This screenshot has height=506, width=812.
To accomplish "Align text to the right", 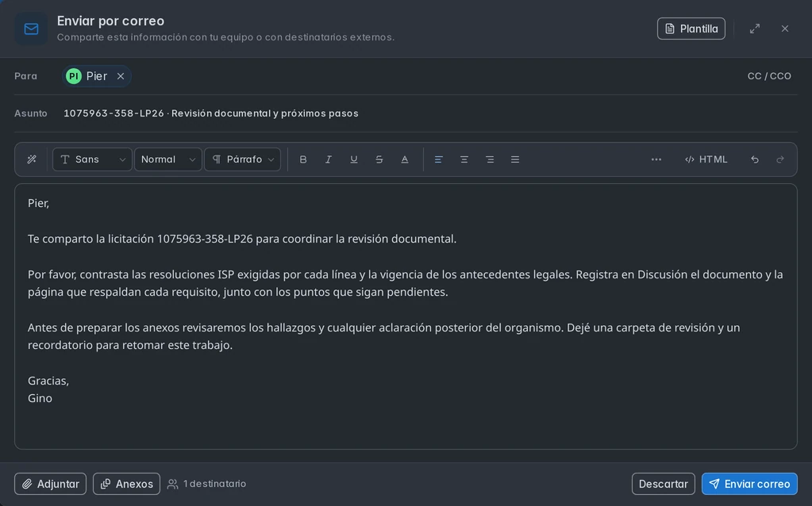I will [490, 159].
